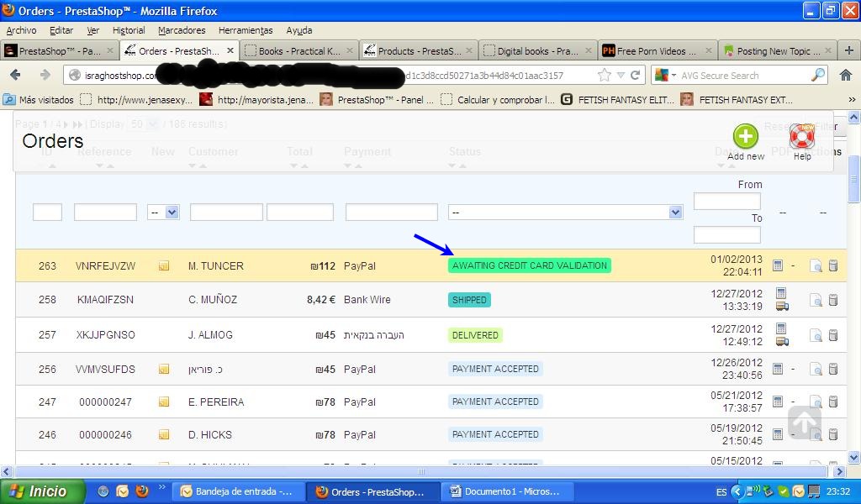The image size is (861, 504).
Task: Open invoice PDF for order 247
Action: (778, 402)
